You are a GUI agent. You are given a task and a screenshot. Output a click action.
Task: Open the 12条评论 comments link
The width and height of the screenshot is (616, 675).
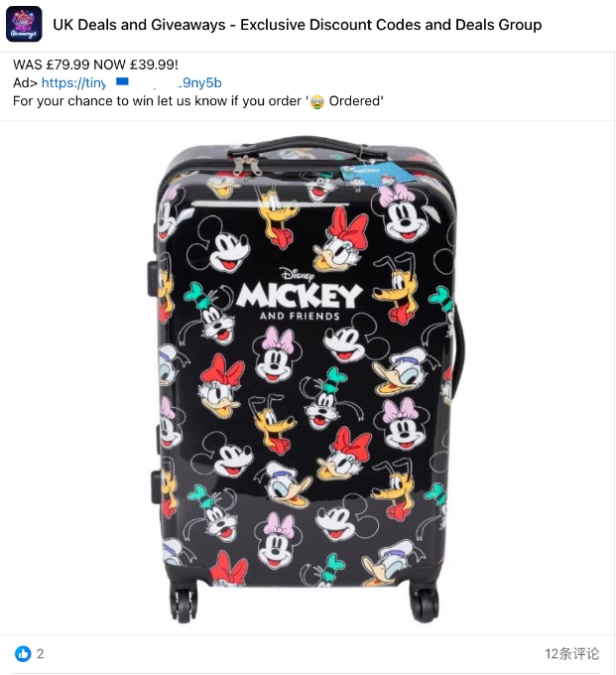click(571, 654)
